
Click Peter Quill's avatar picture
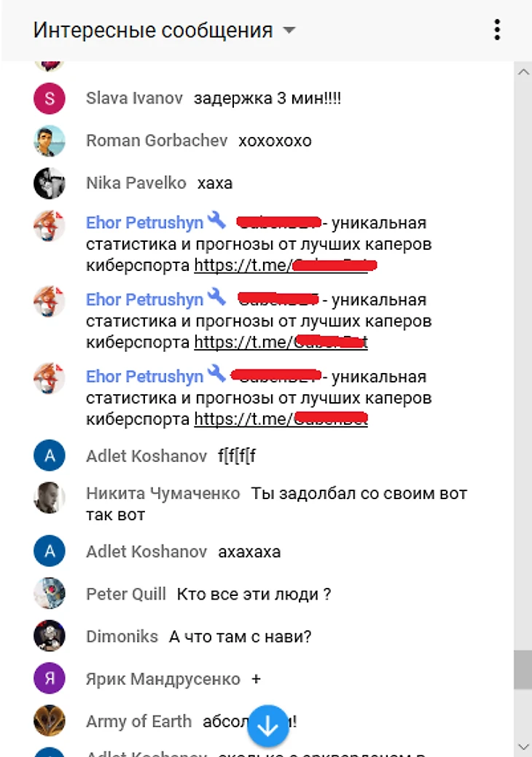point(50,593)
